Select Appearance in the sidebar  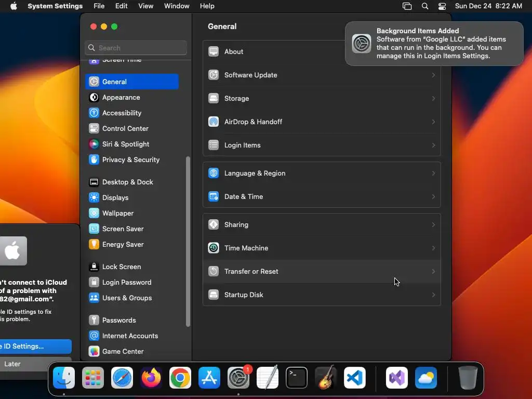click(x=132, y=97)
